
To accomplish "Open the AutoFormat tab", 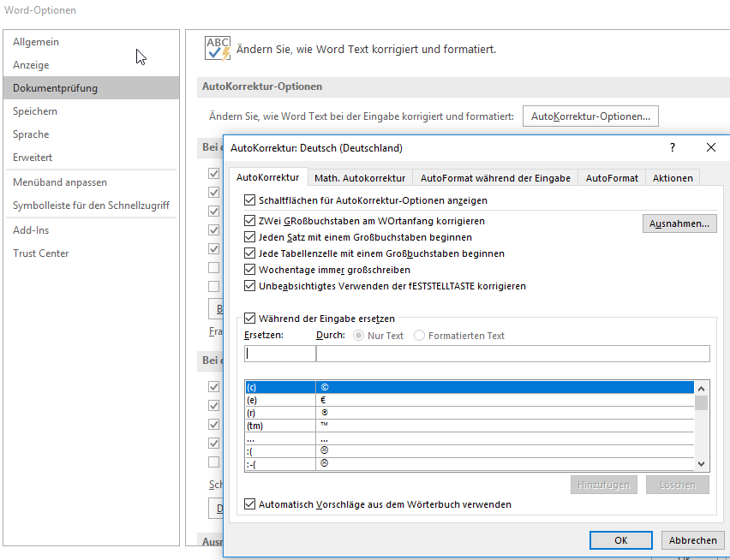I will (x=612, y=178).
